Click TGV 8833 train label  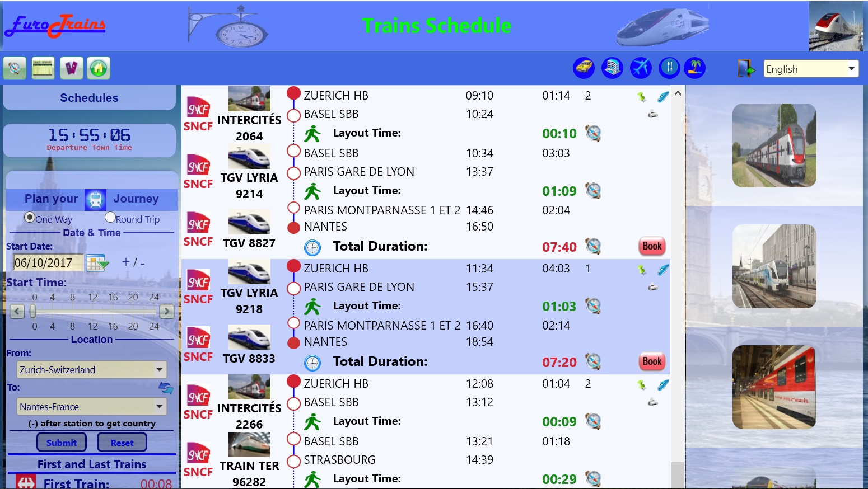click(249, 359)
